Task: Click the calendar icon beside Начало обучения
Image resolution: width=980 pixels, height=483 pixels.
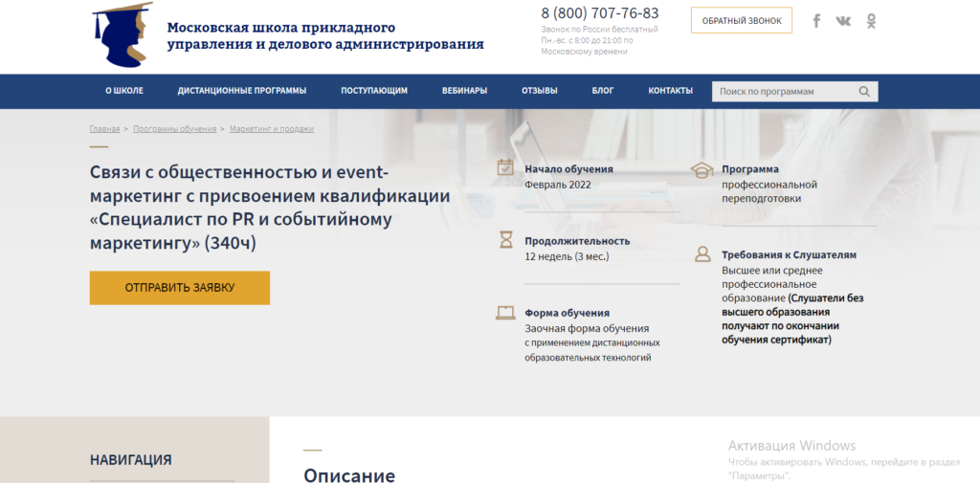Action: (x=505, y=168)
